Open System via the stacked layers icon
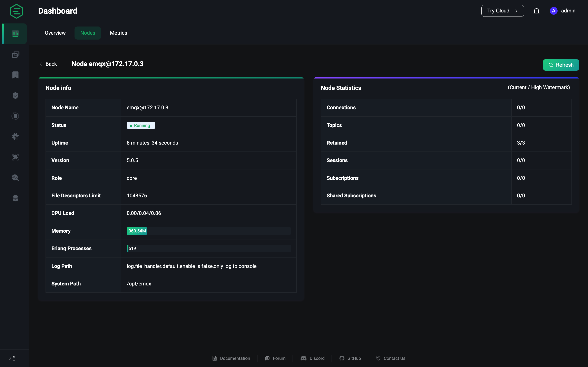 pos(15,198)
